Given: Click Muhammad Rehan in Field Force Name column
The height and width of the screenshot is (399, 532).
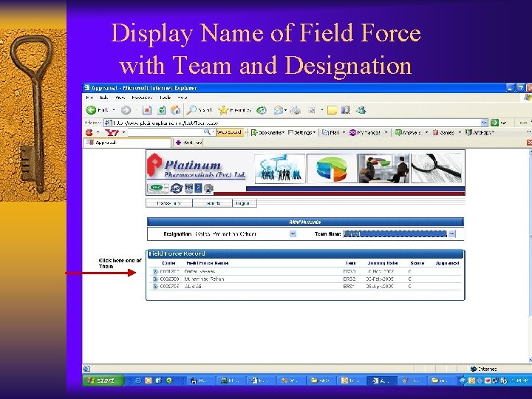Looking at the screenshot, I should 204,279.
